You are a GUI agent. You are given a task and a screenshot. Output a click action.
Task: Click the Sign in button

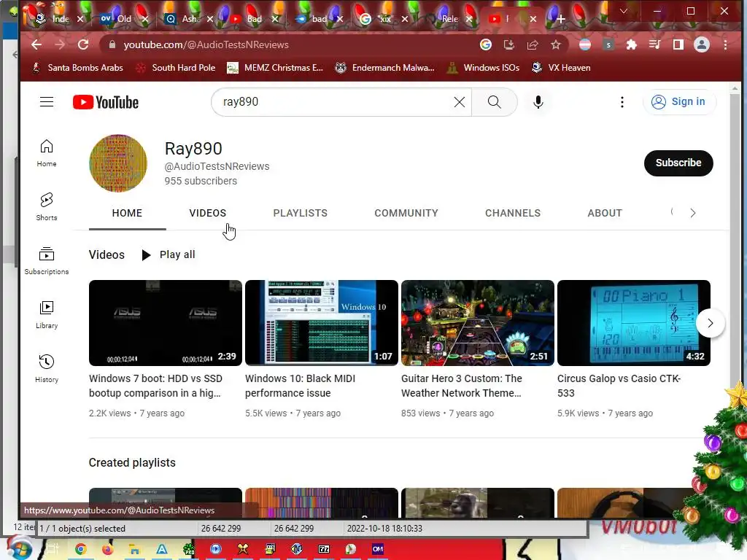click(x=679, y=101)
